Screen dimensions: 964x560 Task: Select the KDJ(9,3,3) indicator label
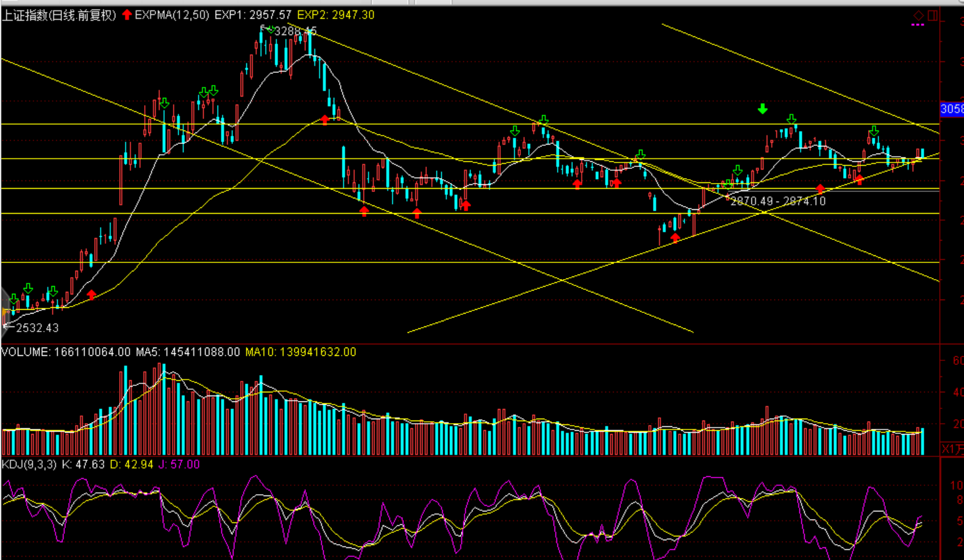(29, 464)
